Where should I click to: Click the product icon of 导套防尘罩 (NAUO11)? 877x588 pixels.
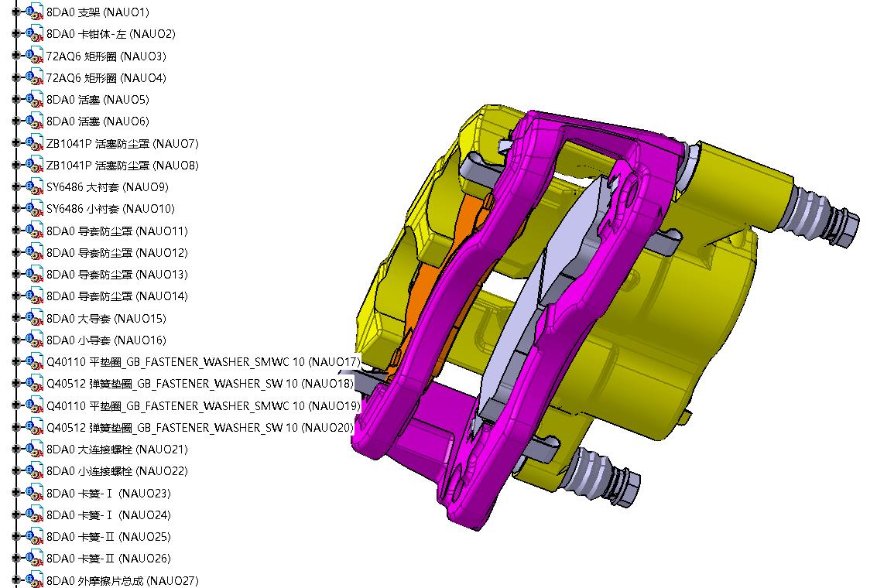(x=34, y=231)
